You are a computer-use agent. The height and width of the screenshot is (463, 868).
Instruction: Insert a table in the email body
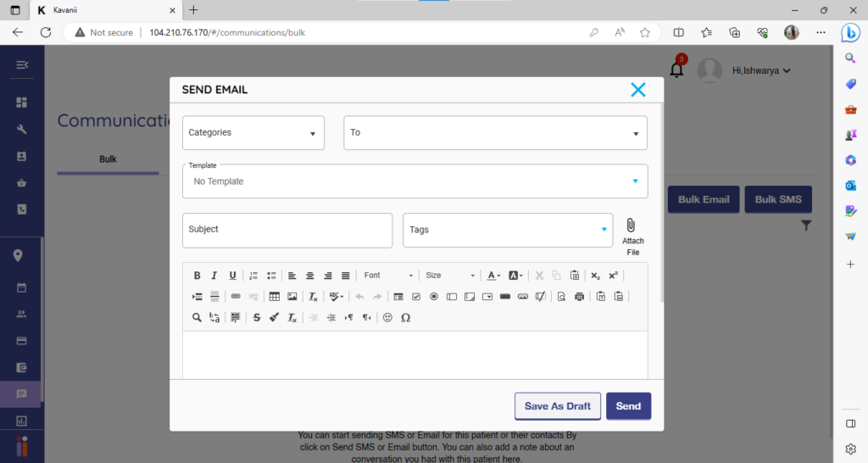(274, 297)
